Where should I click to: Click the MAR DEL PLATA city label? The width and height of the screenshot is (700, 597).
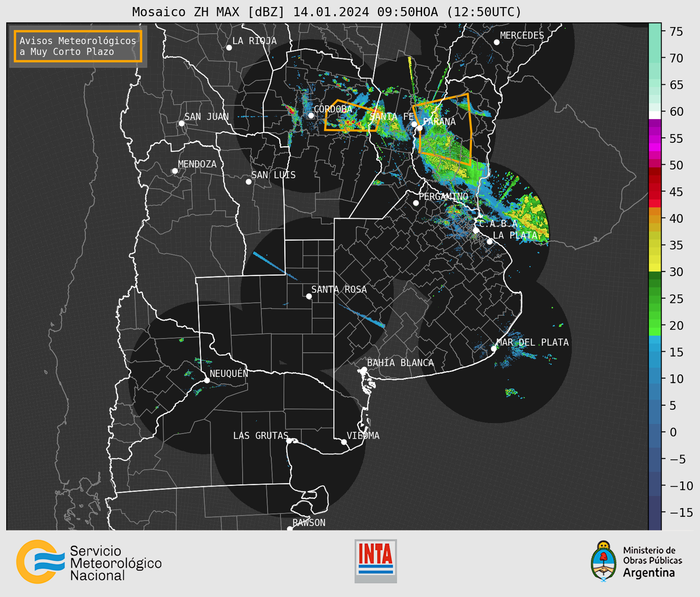tap(533, 342)
